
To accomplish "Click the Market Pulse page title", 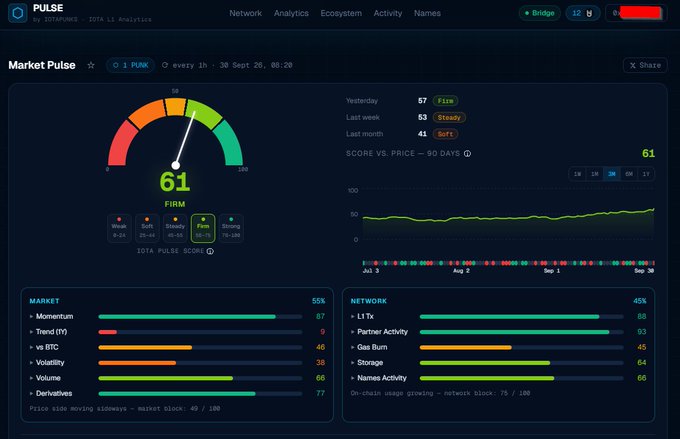I will tap(42, 65).
